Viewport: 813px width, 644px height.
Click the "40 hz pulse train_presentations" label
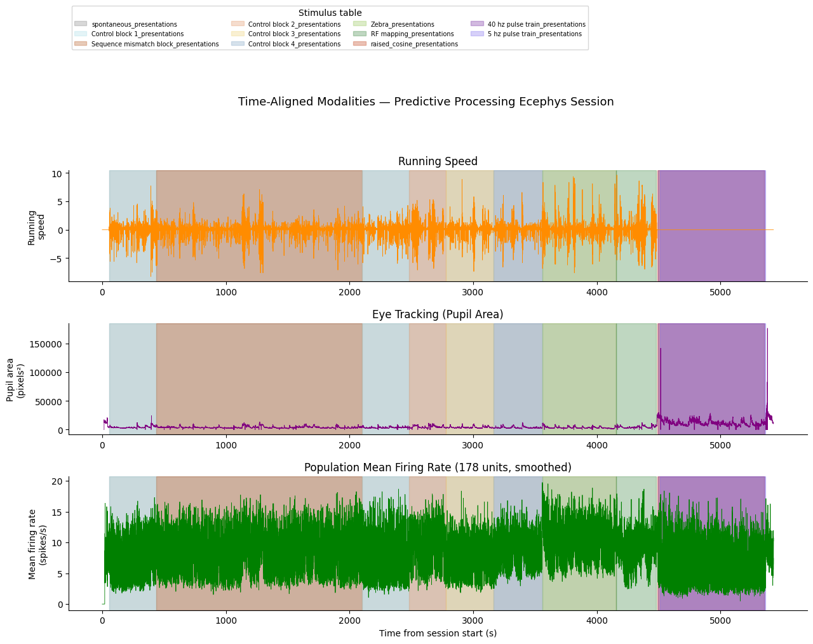click(x=537, y=25)
